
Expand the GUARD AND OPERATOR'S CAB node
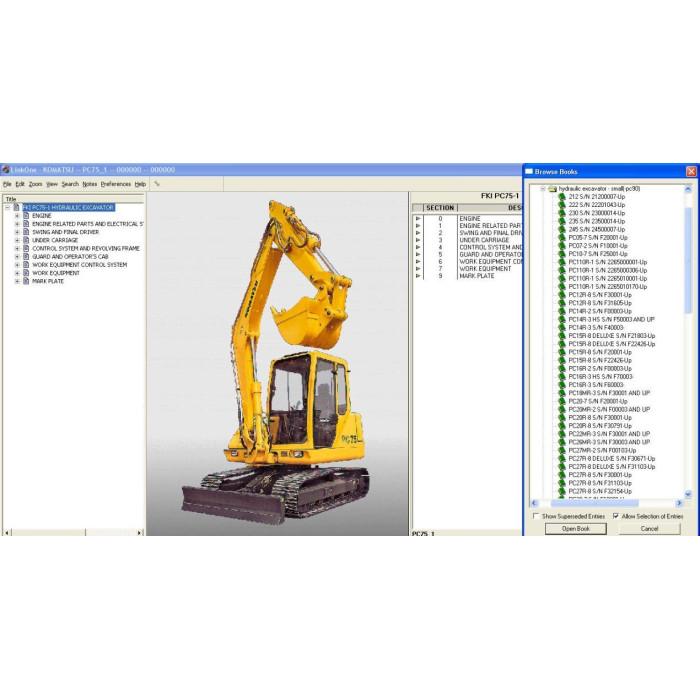click(x=17, y=257)
